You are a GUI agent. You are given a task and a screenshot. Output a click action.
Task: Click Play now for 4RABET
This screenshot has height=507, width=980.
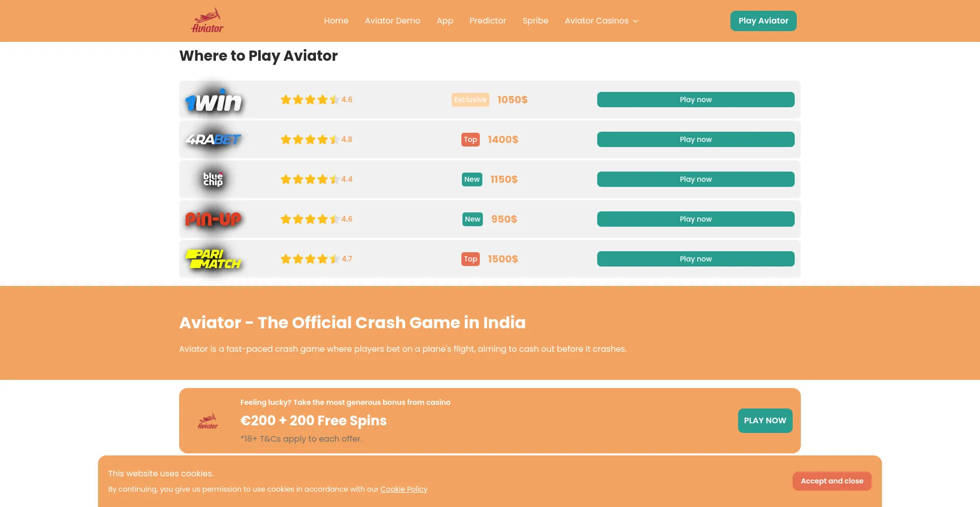coord(696,139)
